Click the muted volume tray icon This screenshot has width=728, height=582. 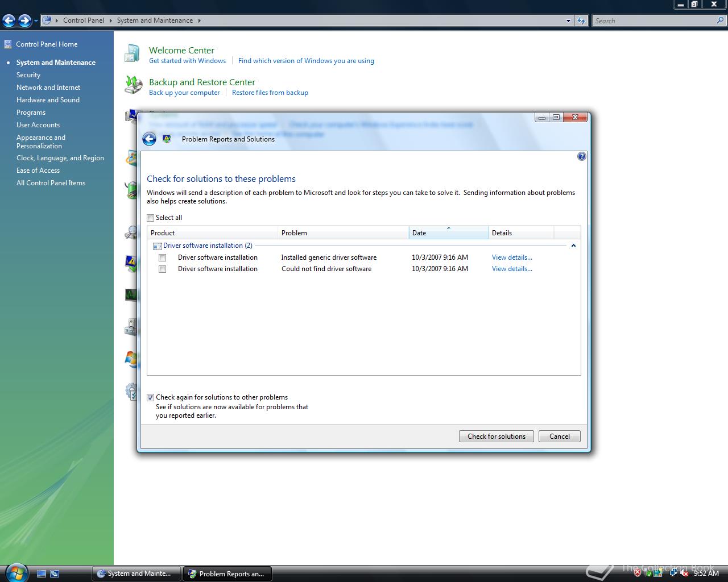click(x=684, y=573)
